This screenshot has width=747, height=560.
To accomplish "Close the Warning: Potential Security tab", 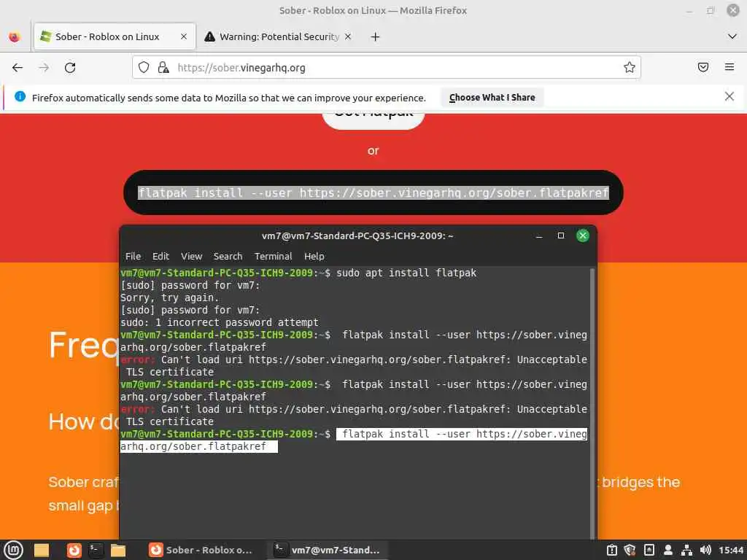I will (348, 36).
